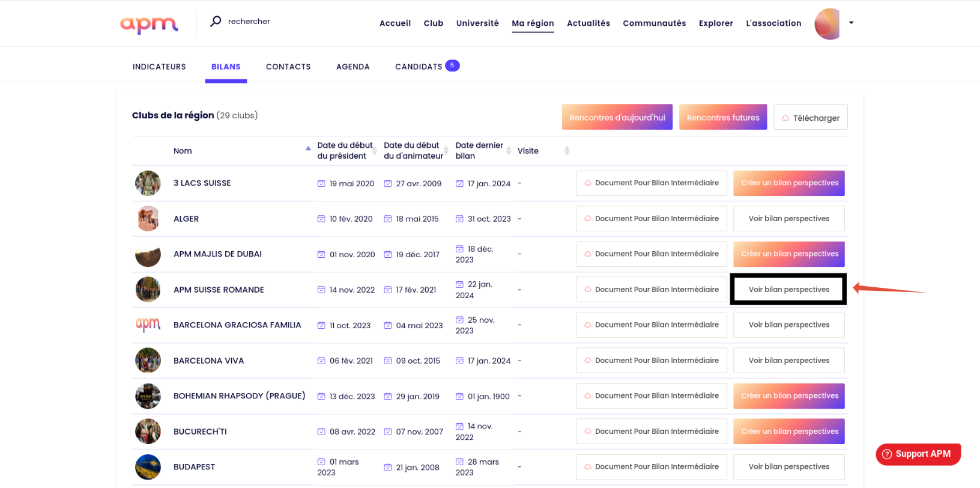Image resolution: width=980 pixels, height=488 pixels.
Task: Click the CANDIDATS badge showing 5
Action: pos(452,66)
